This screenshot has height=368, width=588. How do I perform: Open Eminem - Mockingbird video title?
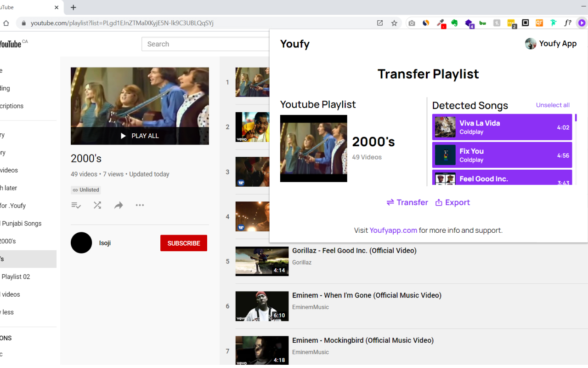click(363, 340)
